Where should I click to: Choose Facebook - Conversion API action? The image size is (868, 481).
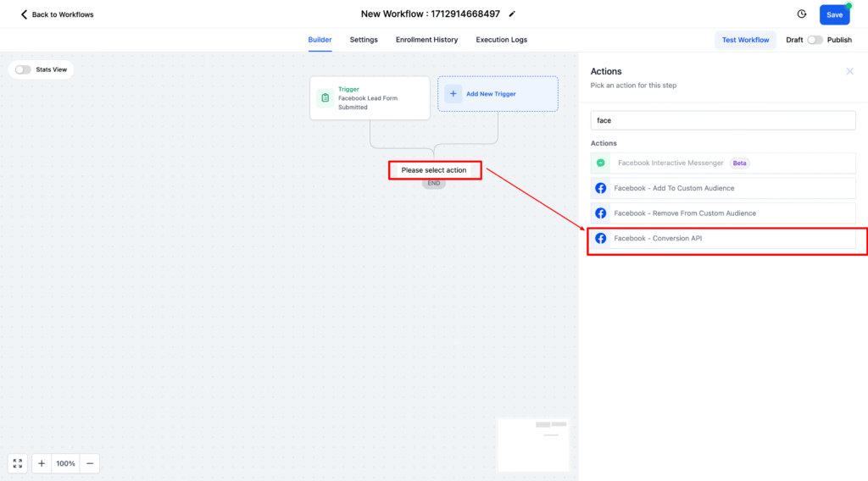pyautogui.click(x=658, y=239)
